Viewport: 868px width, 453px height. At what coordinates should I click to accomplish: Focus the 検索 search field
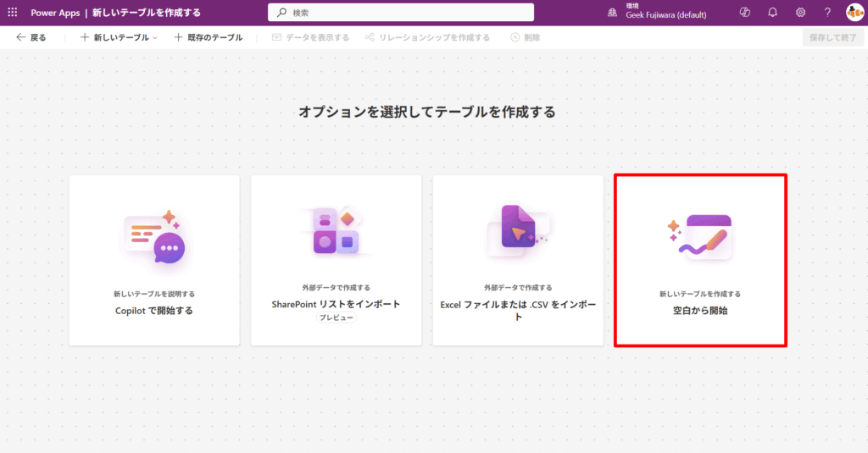pyautogui.click(x=401, y=12)
